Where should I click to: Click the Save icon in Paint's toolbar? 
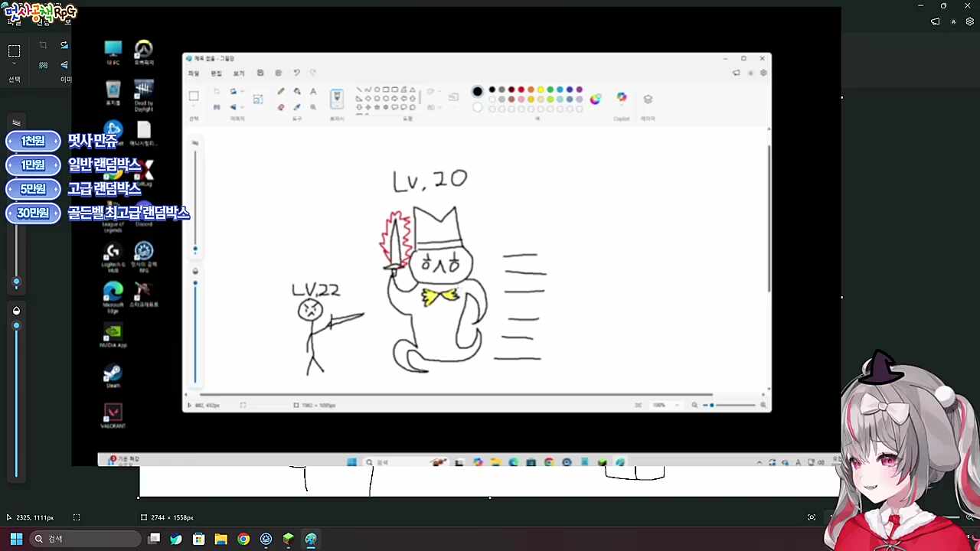[260, 72]
